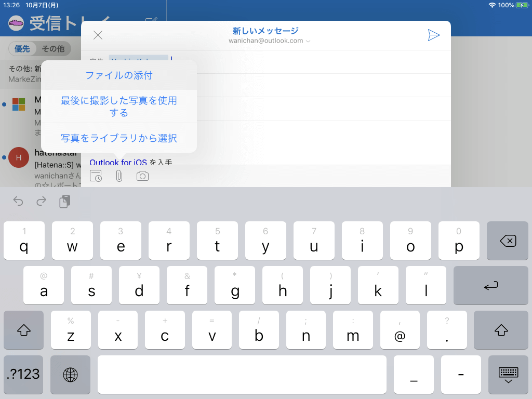Open the Outlook for iOS link
532x399 pixels.
click(x=118, y=162)
